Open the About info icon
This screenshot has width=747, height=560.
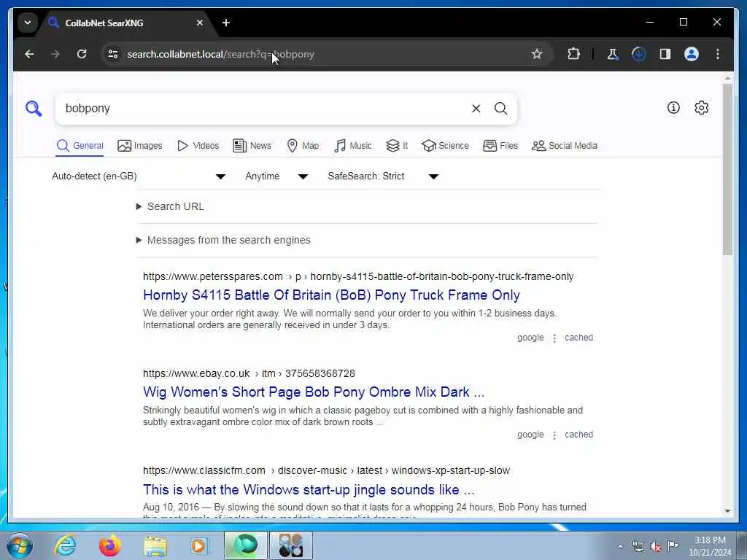[673, 108]
